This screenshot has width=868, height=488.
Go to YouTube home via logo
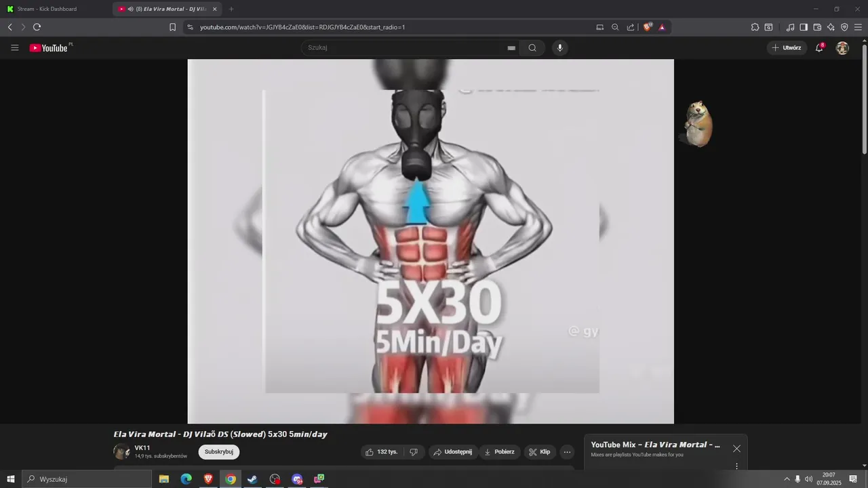[49, 48]
